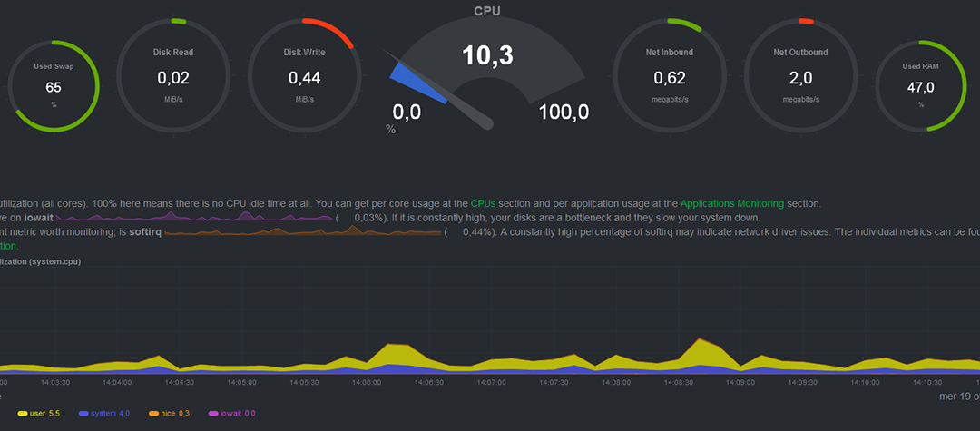Viewport: 980px width, 431px height.
Task: Click the 14:06:00 time axis label
Action: [x=367, y=382]
